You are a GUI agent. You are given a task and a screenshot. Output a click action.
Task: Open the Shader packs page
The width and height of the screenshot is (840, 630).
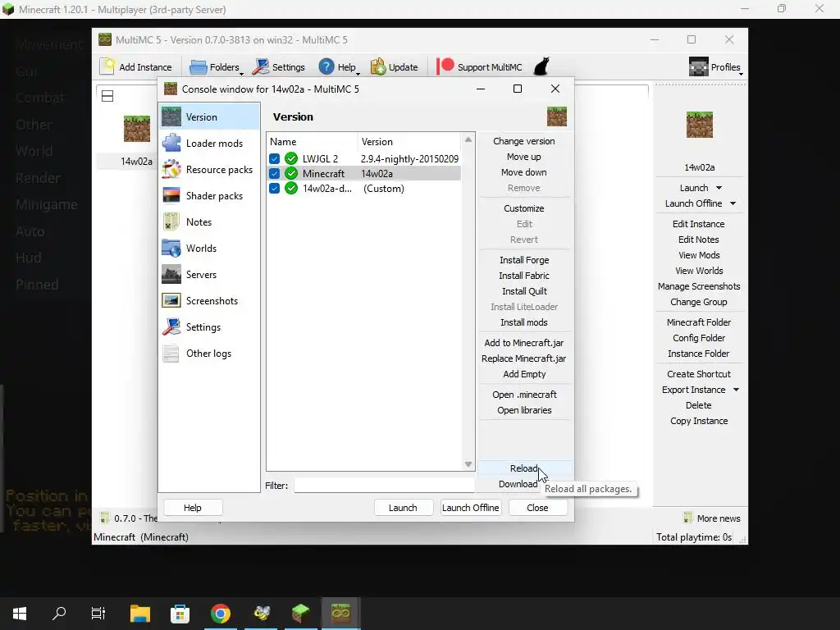[x=209, y=195]
